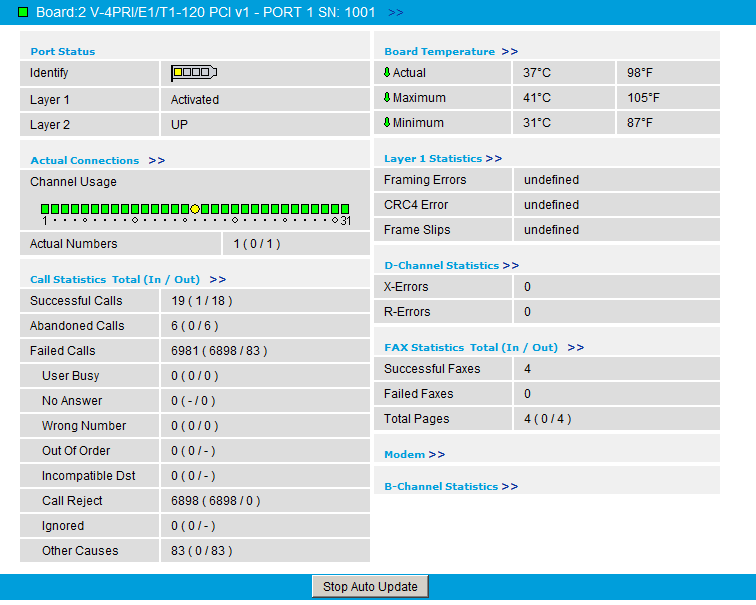Click the green arrow beside Minimum temperature
The width and height of the screenshot is (756, 605).
[387, 123]
